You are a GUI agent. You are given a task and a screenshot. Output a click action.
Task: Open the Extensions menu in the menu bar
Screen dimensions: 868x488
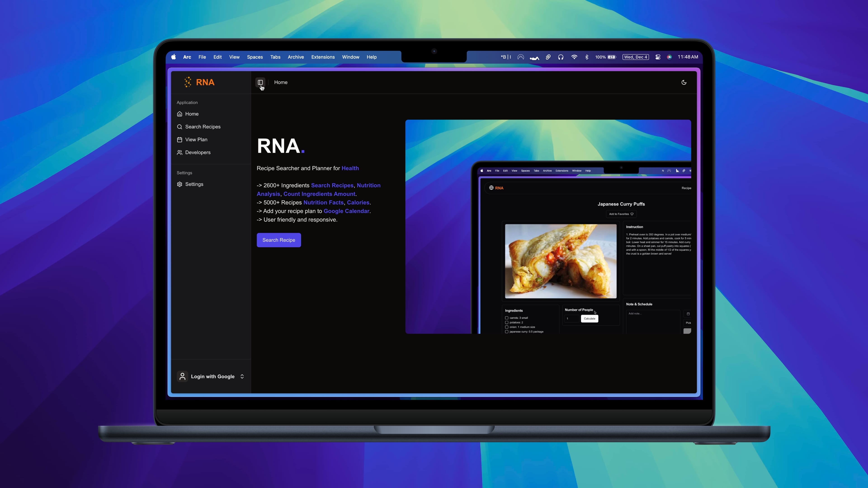323,57
